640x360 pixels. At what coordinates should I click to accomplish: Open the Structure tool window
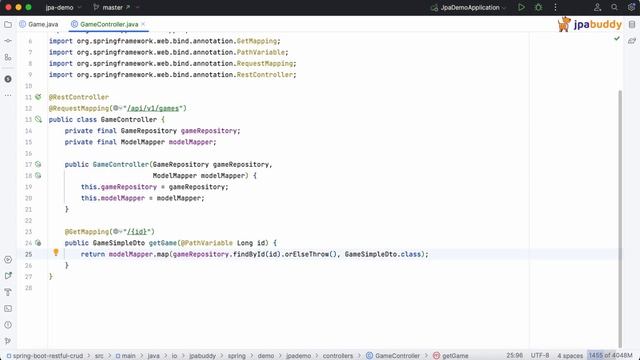(x=8, y=58)
